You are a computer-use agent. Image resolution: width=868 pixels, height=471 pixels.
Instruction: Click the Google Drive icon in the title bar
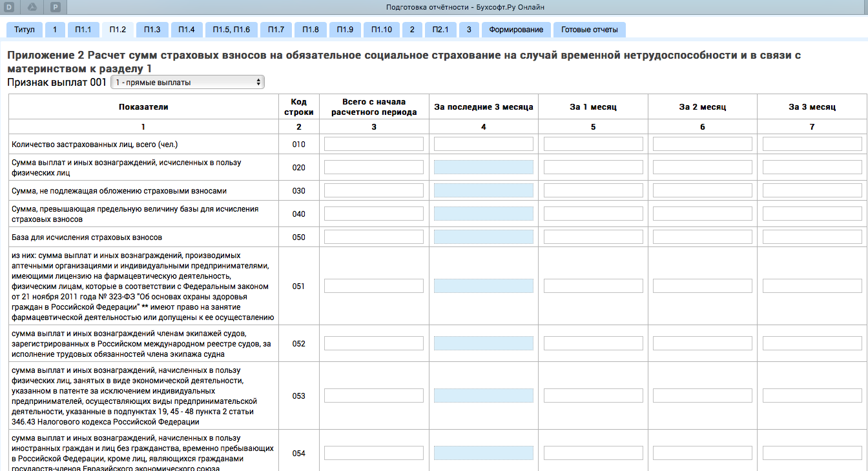click(x=32, y=7)
